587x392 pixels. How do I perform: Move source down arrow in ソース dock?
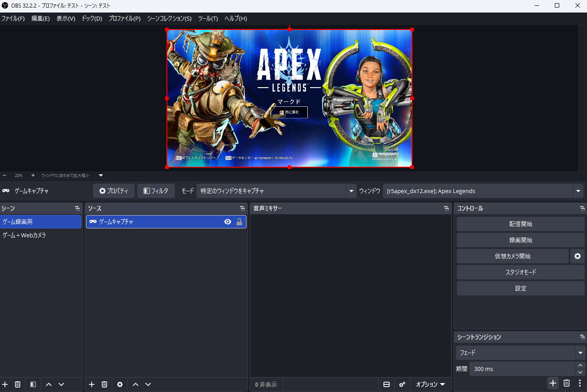(x=148, y=384)
